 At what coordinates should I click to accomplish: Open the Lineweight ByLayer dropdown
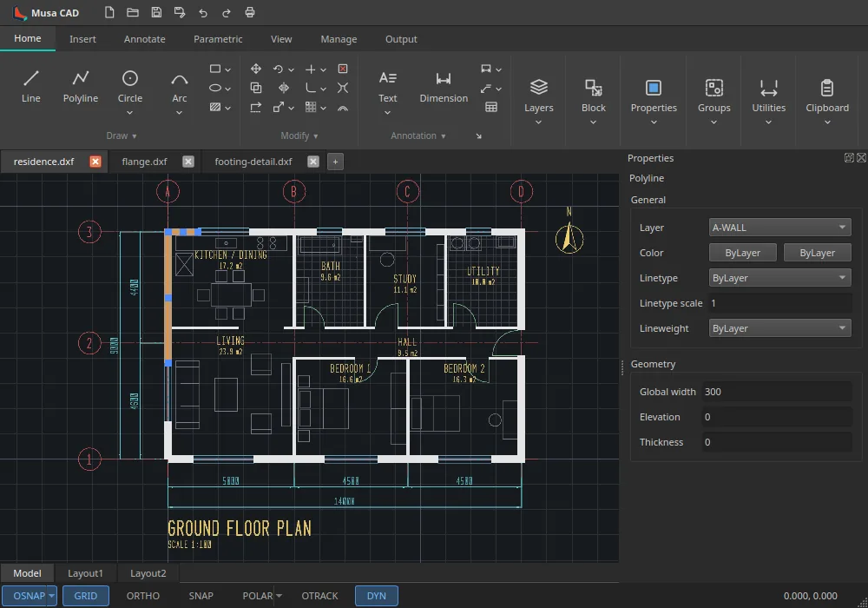780,327
